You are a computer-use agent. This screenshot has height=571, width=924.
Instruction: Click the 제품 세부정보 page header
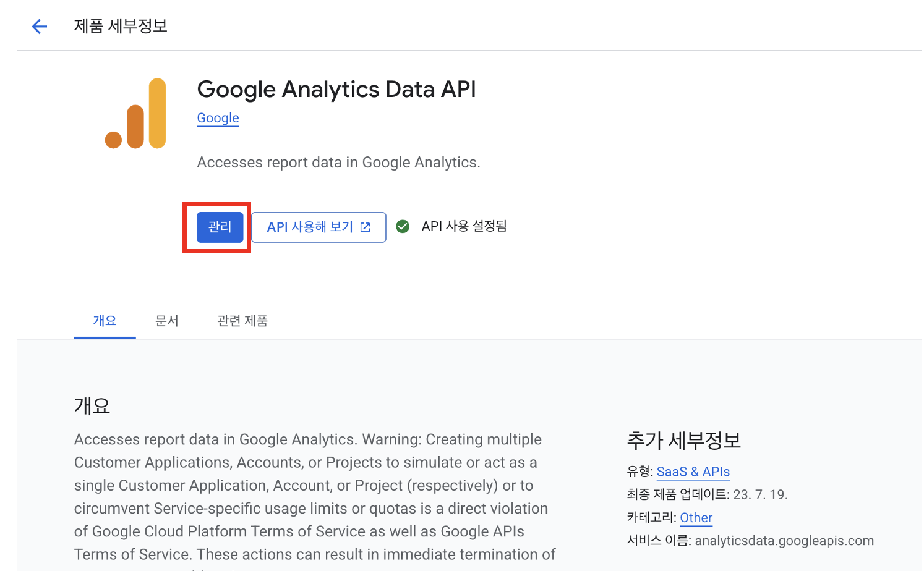pos(121,26)
